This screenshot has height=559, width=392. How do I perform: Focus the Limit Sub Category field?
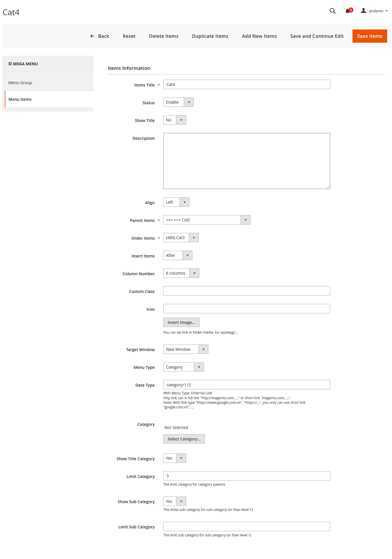pos(247,527)
